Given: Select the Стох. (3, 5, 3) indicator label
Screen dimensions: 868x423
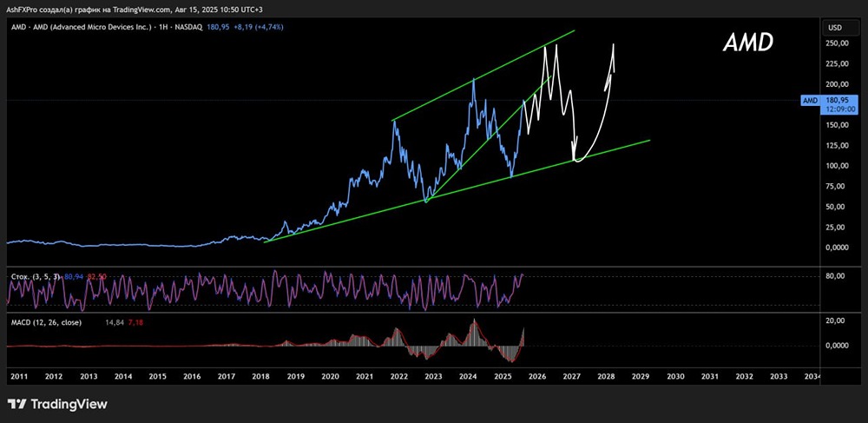Looking at the screenshot, I should tap(36, 275).
